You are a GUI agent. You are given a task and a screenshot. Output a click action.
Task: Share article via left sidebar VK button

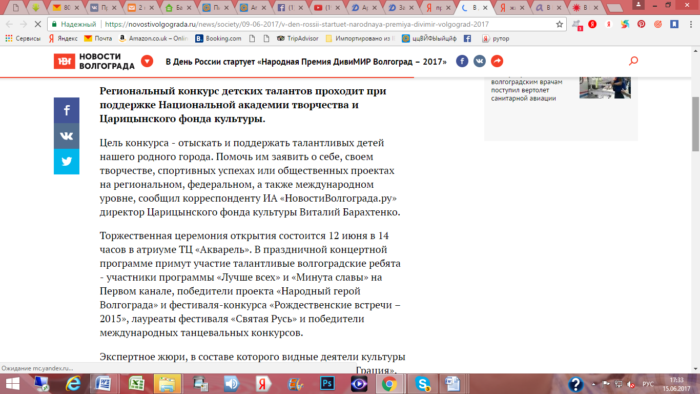pos(67,136)
